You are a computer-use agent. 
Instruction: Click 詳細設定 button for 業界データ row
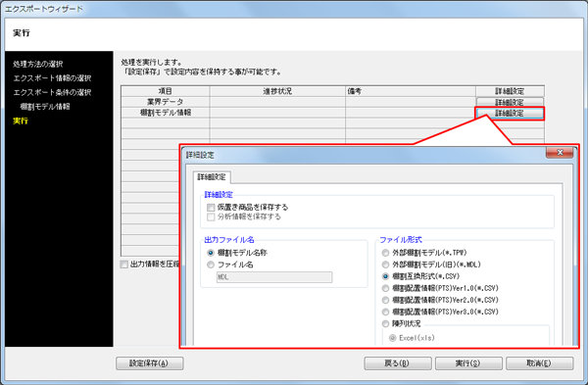coord(510,102)
